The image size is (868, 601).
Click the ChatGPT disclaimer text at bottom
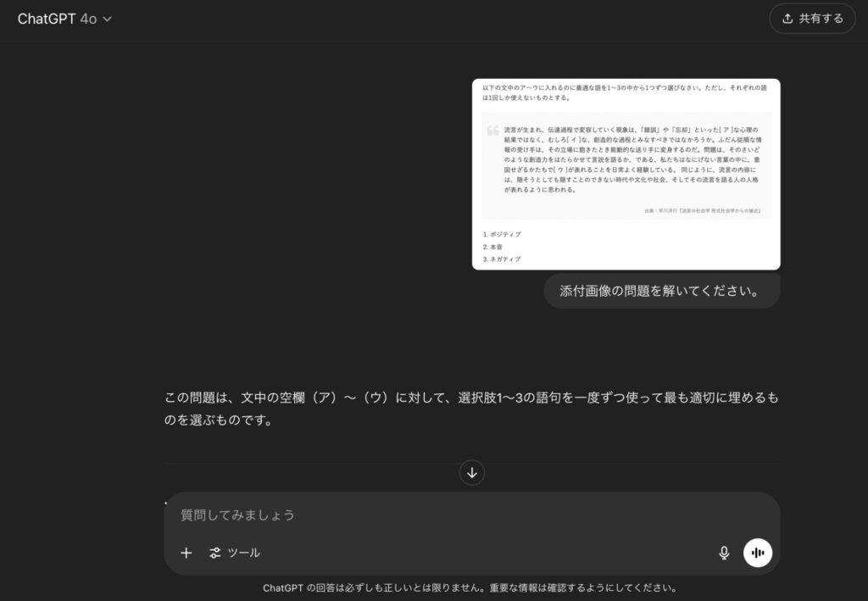tap(470, 587)
